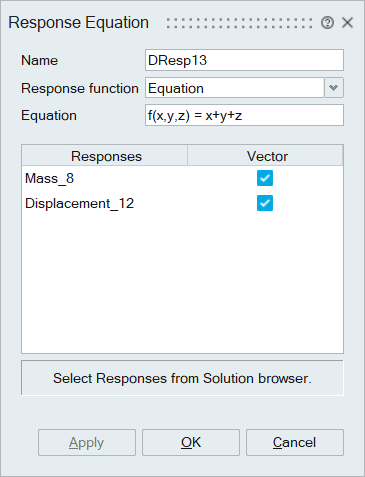Close the Response Equation dialog

[347, 23]
